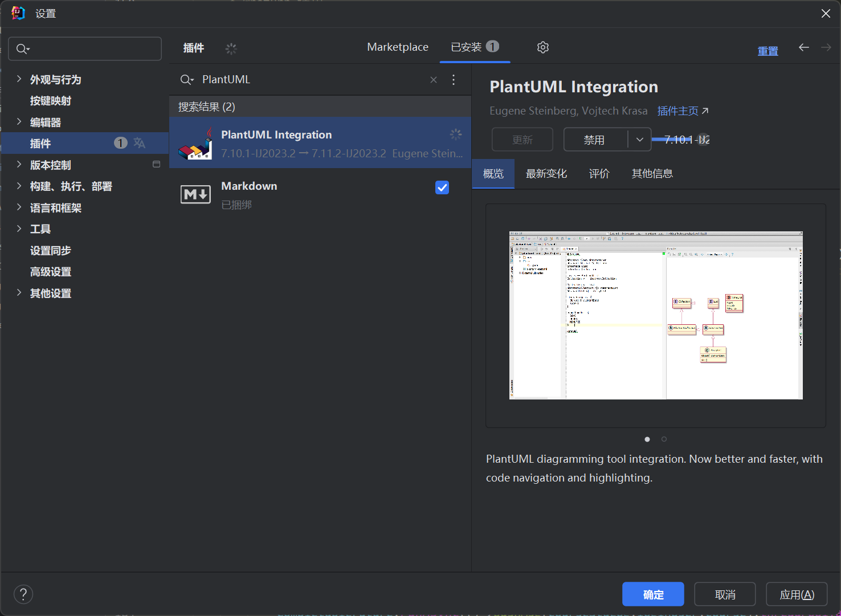Click the 更新 button
The height and width of the screenshot is (616, 841).
click(x=522, y=140)
